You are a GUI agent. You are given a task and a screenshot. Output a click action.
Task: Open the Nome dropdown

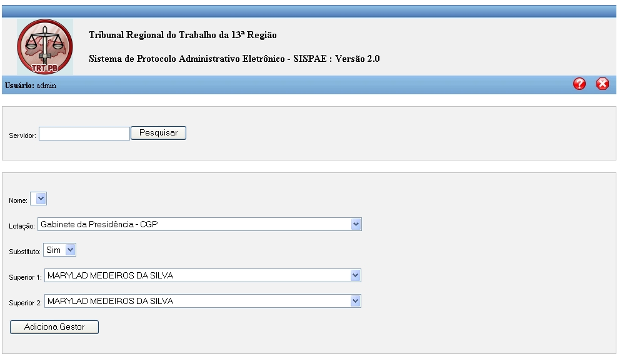[39, 199]
